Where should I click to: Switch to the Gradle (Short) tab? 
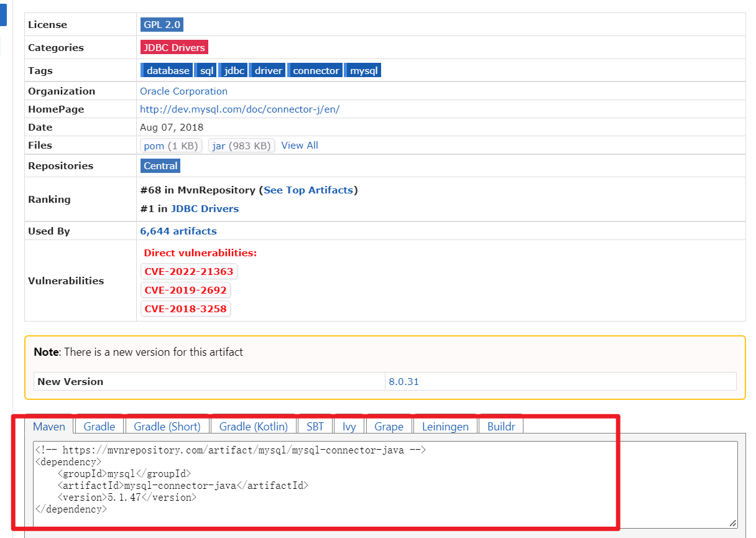click(x=167, y=426)
